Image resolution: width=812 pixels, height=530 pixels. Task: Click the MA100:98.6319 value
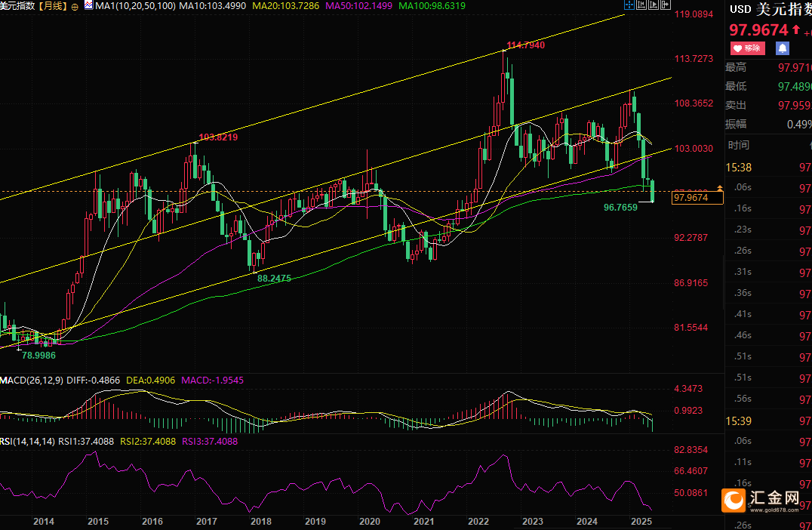[x=432, y=6]
